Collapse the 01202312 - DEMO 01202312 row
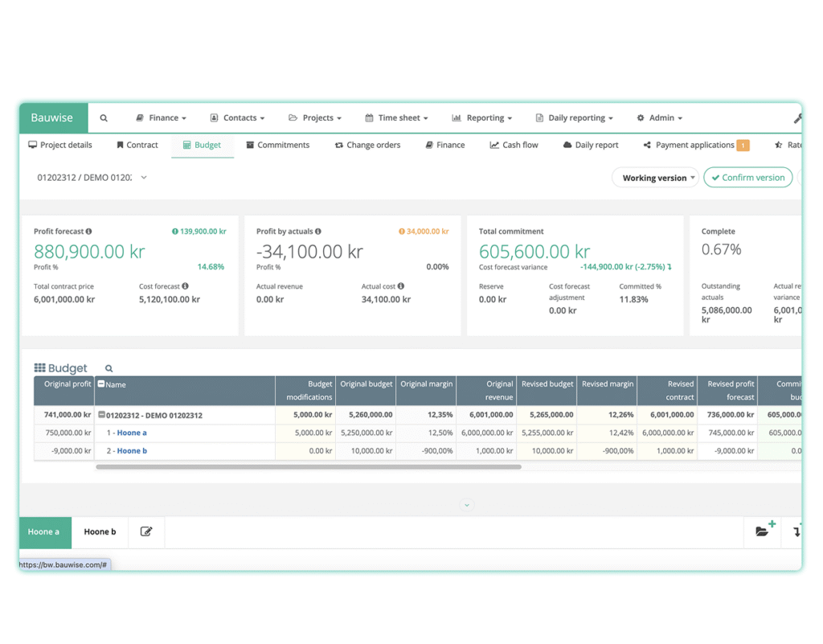The image size is (823, 644). click(101, 415)
